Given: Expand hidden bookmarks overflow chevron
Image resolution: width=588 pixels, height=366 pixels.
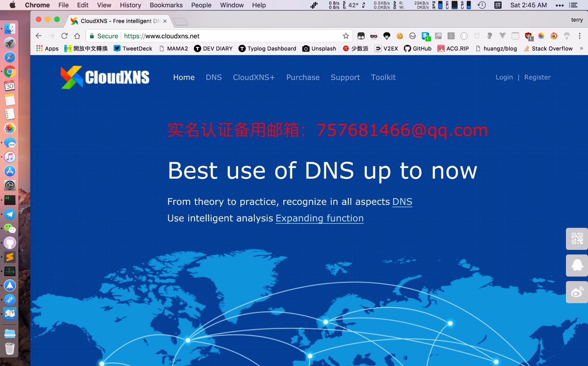Looking at the screenshot, I should tap(581, 49).
